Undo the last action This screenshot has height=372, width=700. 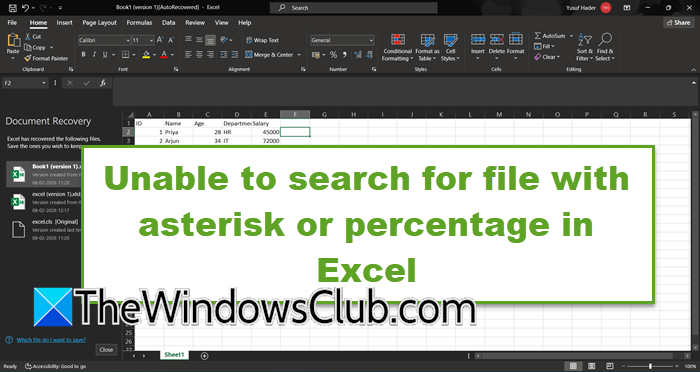pos(26,8)
